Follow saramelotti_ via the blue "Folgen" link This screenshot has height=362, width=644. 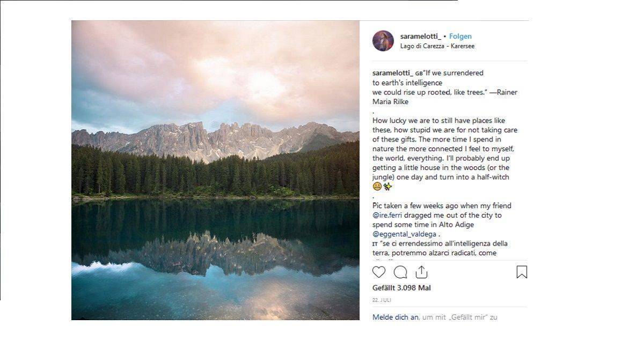click(460, 36)
